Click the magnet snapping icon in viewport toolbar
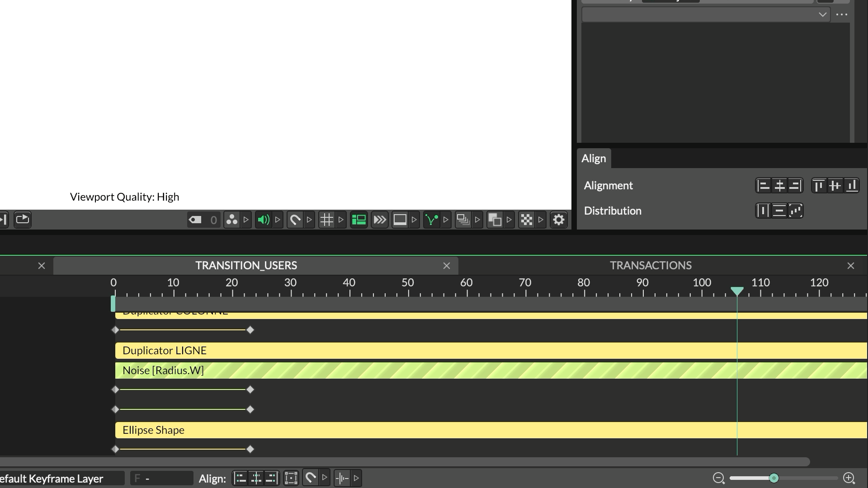Viewport: 868px width, 488px height. pos(295,220)
